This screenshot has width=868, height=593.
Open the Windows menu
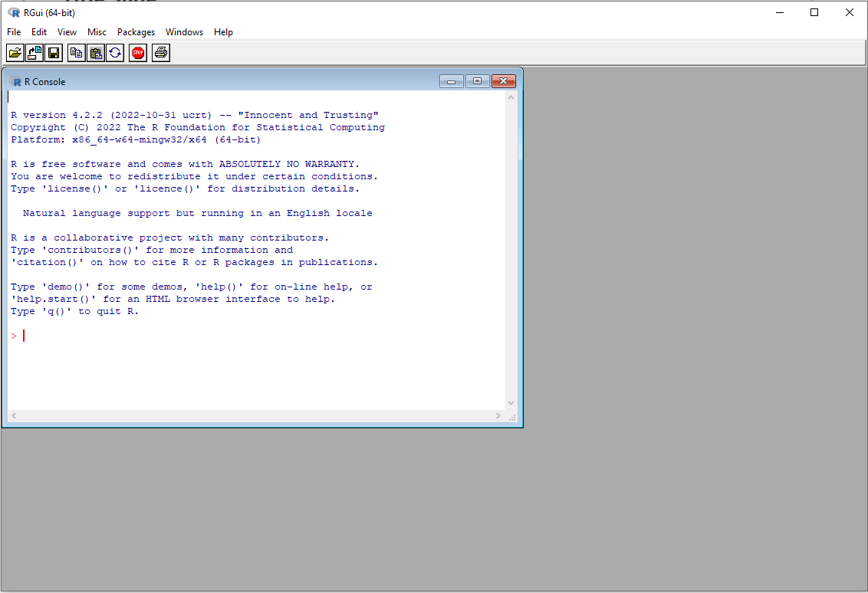pyautogui.click(x=185, y=32)
